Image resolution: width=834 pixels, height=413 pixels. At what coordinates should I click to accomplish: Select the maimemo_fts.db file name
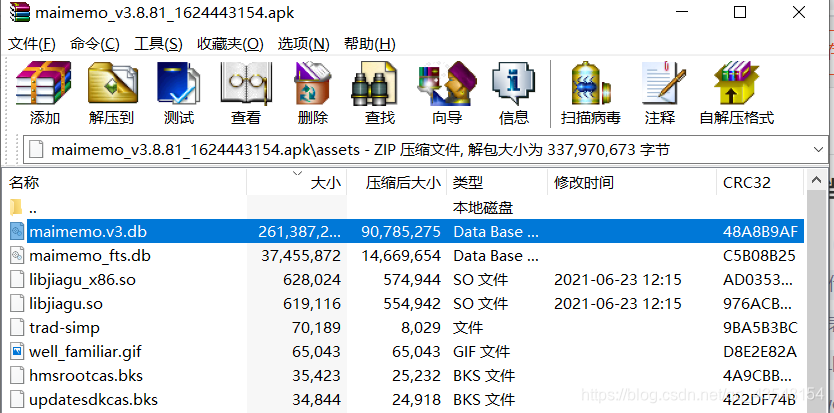point(90,256)
